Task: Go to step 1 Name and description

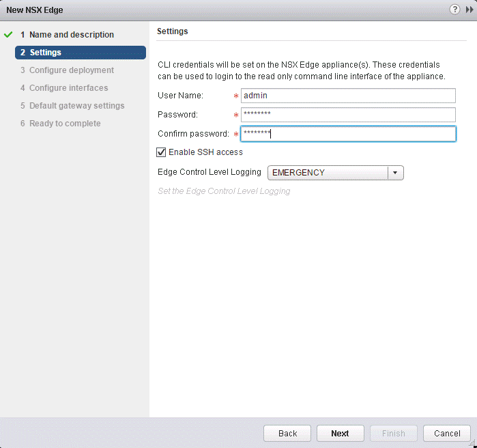Action: coord(67,35)
